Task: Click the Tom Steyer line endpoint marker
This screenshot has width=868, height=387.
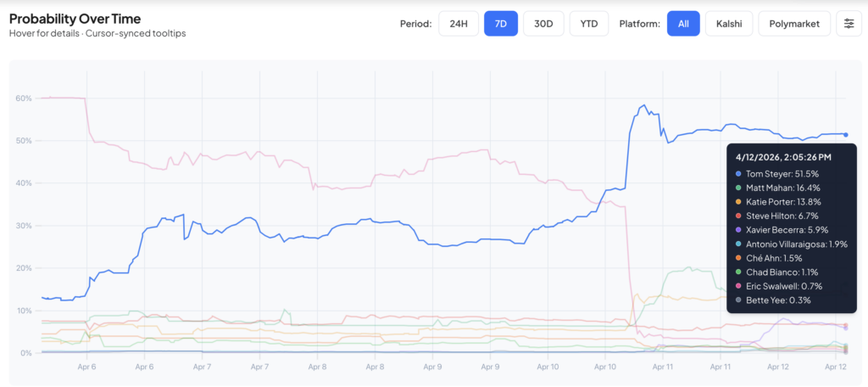Action: click(846, 134)
